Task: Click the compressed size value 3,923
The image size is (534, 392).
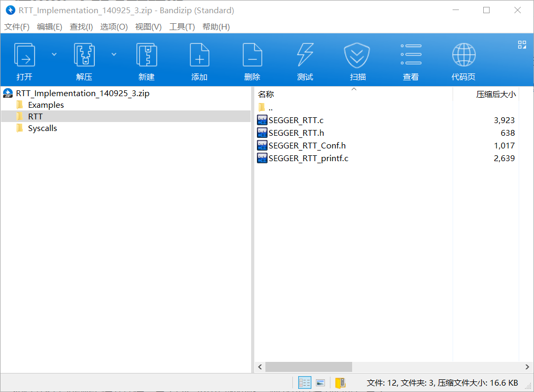Action: 504,120
